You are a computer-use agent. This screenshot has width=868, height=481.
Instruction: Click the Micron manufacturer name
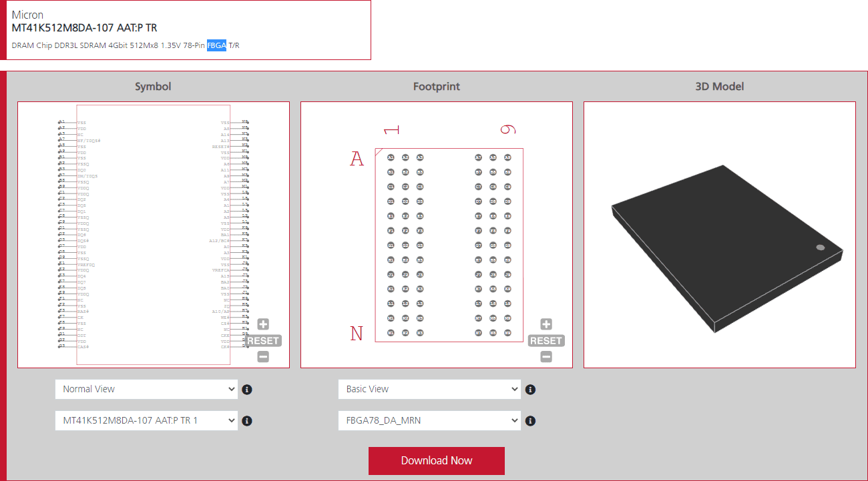[x=27, y=15]
